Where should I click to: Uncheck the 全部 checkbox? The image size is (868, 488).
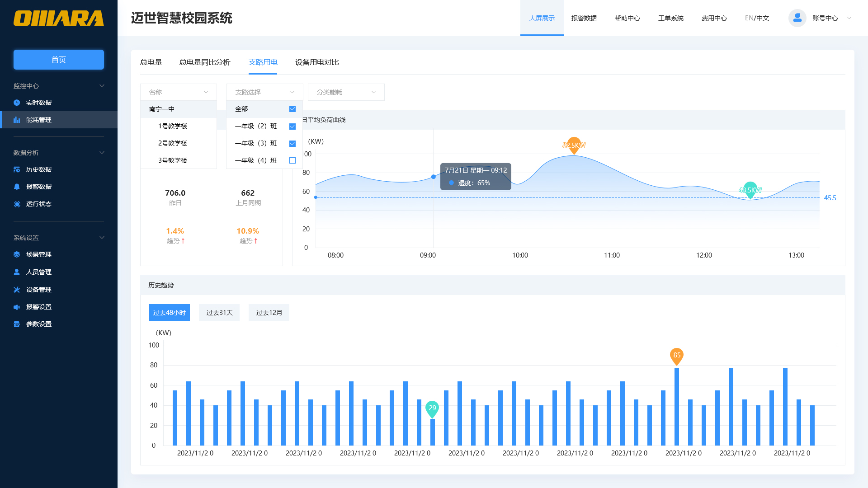(292, 109)
